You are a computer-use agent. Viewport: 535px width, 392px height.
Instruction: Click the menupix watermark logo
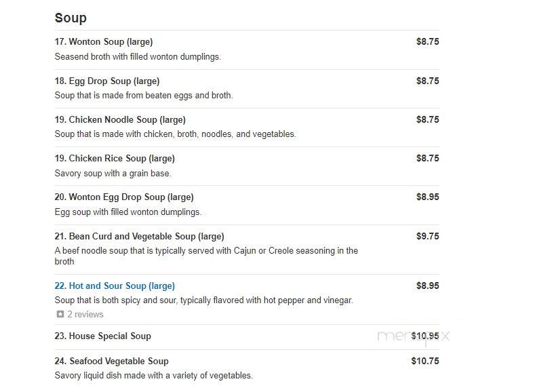click(413, 337)
